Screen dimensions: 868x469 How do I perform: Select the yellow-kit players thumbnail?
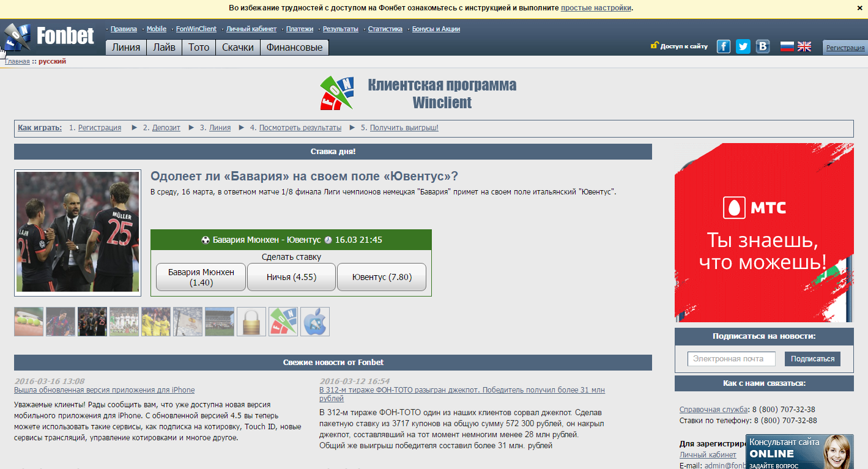pos(156,322)
